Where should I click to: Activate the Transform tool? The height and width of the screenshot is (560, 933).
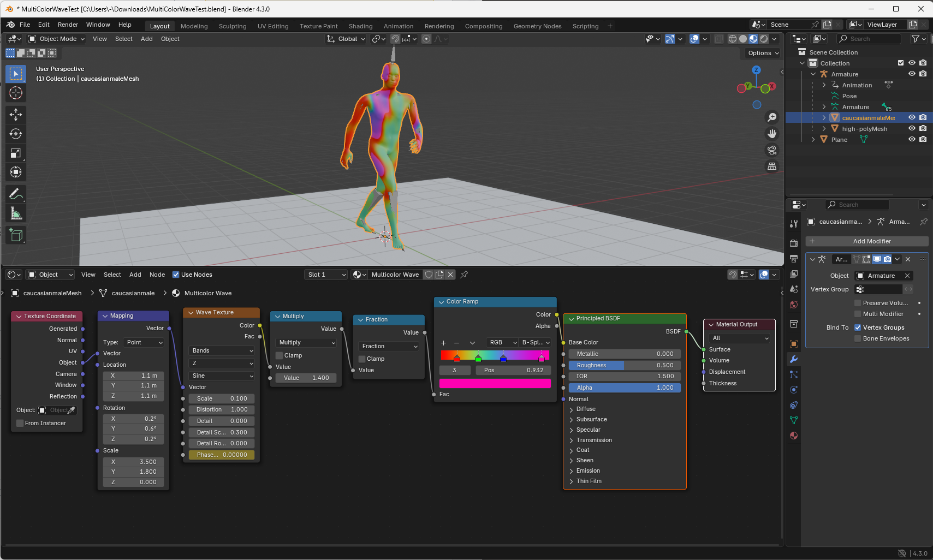(x=16, y=172)
